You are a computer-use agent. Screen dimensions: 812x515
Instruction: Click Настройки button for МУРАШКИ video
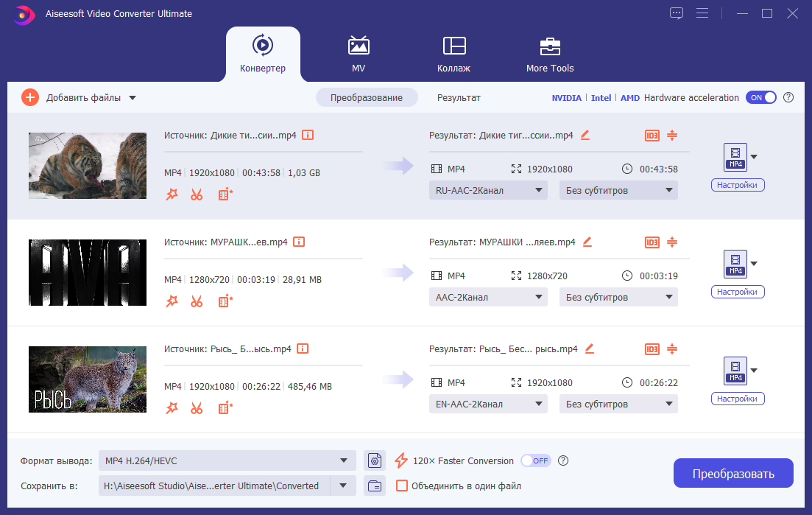point(738,292)
